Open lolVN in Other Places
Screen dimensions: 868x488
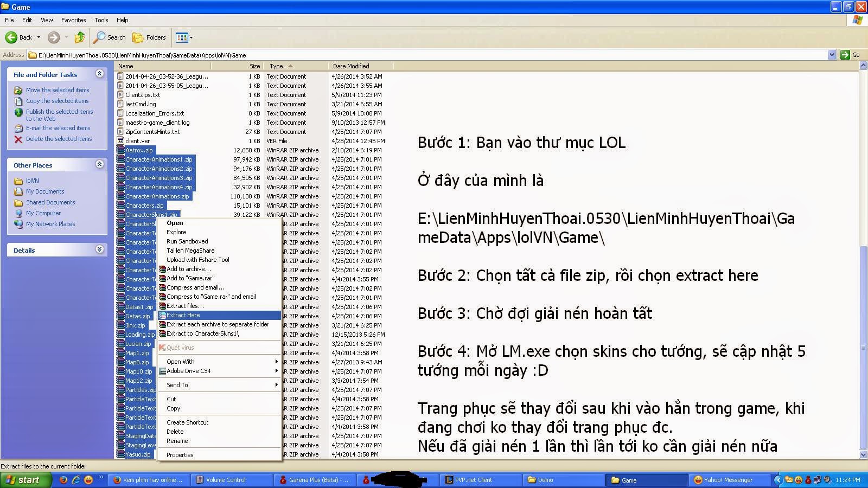tap(32, 181)
